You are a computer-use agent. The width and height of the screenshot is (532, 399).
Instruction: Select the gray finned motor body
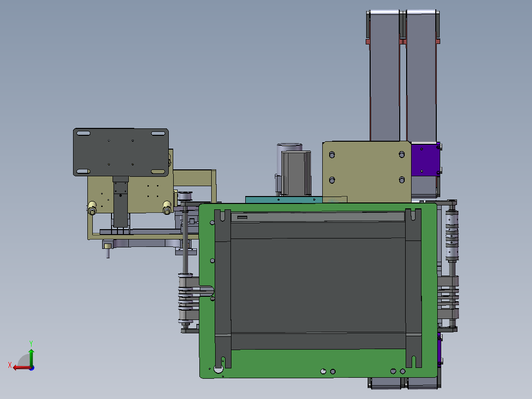[296, 173]
